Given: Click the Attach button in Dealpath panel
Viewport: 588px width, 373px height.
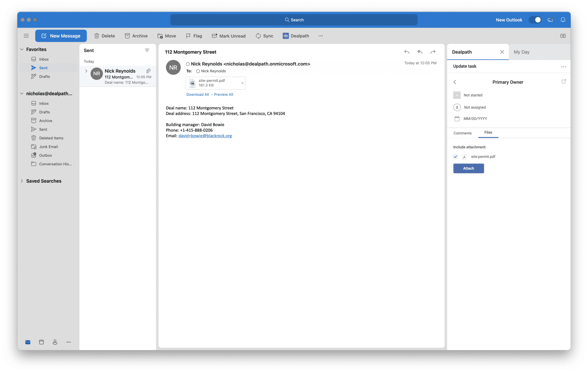Looking at the screenshot, I should click(468, 168).
